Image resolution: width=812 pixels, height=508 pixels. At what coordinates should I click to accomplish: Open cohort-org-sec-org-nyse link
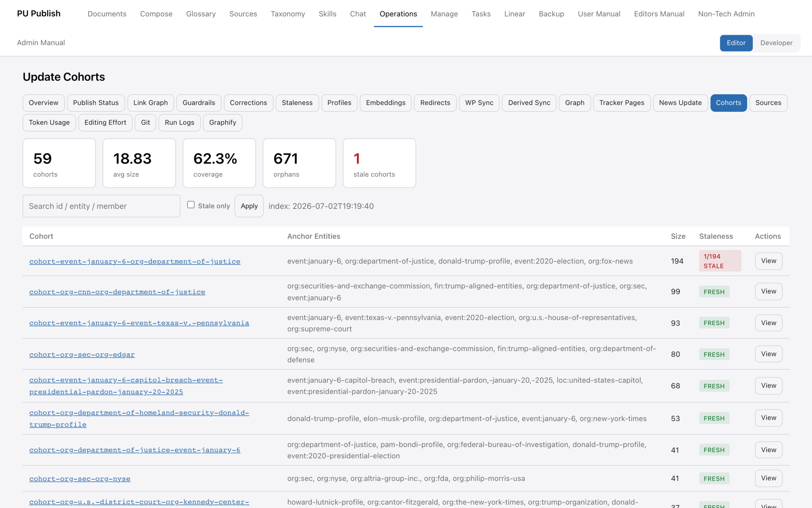pos(80,478)
